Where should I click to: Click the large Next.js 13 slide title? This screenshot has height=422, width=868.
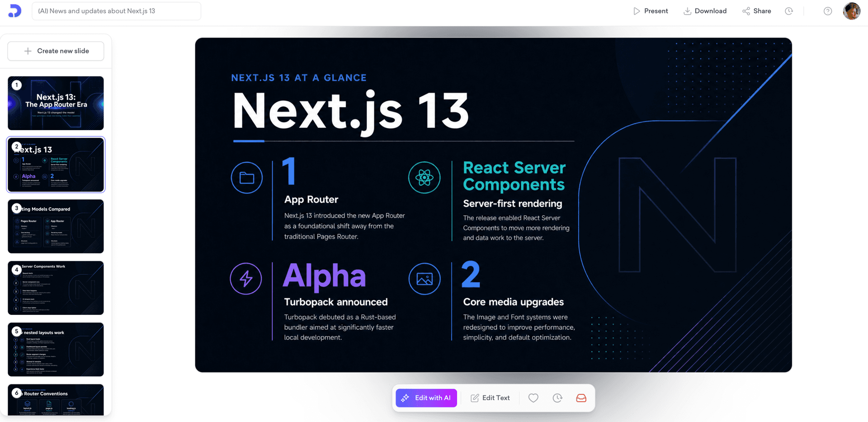coord(351,112)
